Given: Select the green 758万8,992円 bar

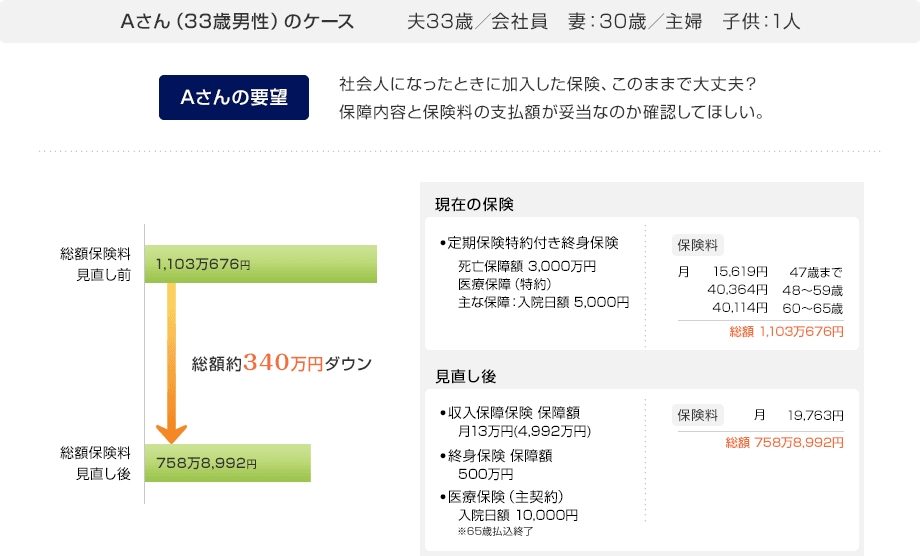Looking at the screenshot, I should 228,463.
